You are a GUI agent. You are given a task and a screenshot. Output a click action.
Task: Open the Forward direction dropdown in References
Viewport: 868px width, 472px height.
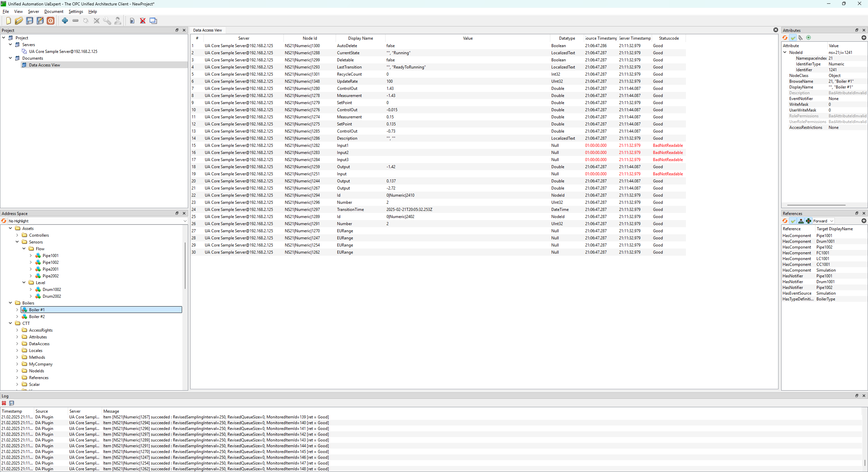tap(823, 221)
